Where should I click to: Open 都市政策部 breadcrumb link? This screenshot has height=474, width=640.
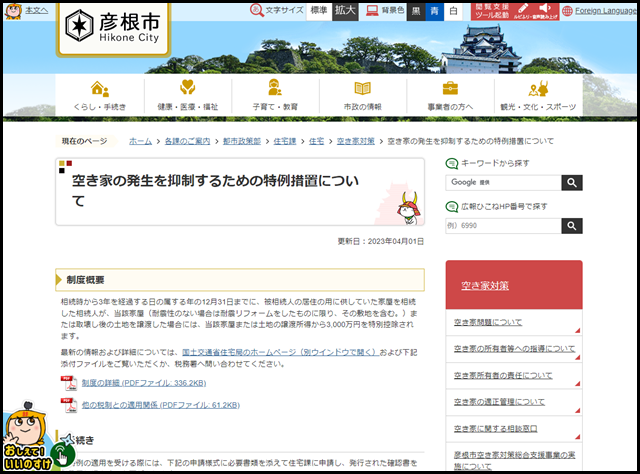coord(242,141)
